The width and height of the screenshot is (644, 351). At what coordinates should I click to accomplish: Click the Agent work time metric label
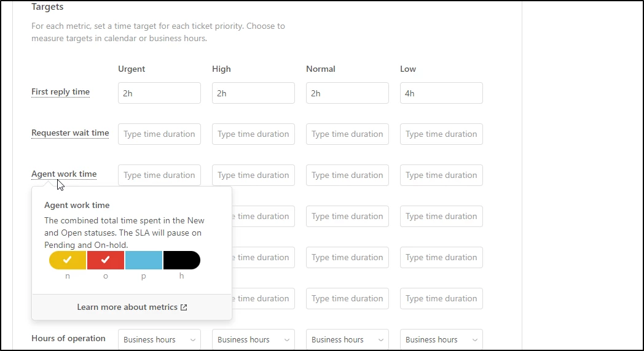64,174
